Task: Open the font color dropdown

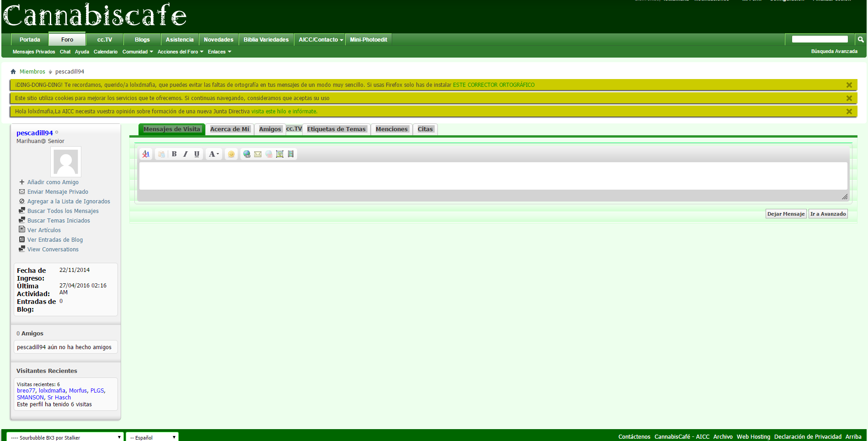Action: pos(214,154)
